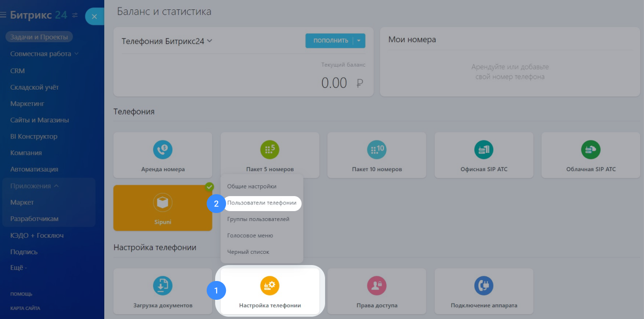Viewport: 644px width, 319px height.
Task: Select the Пакет 10 номеров icon
Action: [377, 150]
